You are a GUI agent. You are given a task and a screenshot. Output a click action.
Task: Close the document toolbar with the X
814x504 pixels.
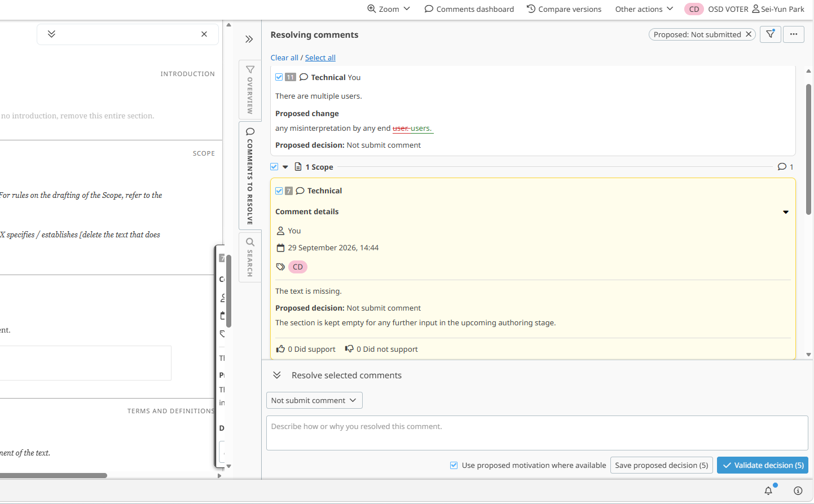pos(204,34)
